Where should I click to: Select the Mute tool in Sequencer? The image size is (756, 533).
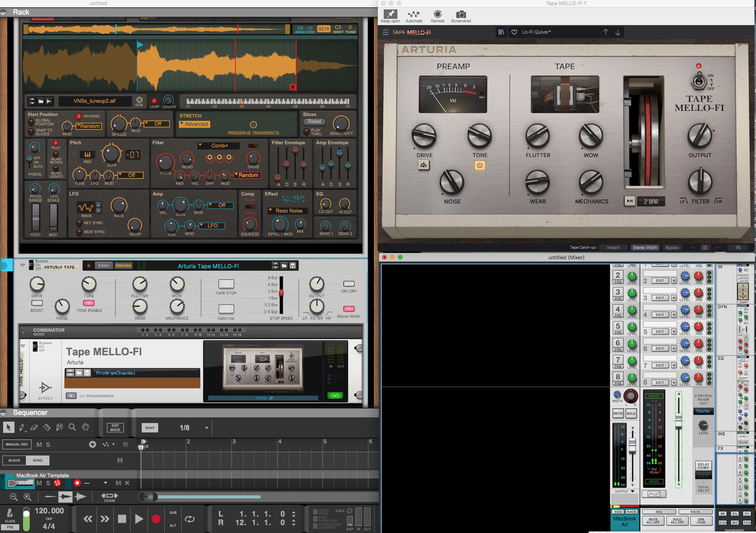coord(60,427)
